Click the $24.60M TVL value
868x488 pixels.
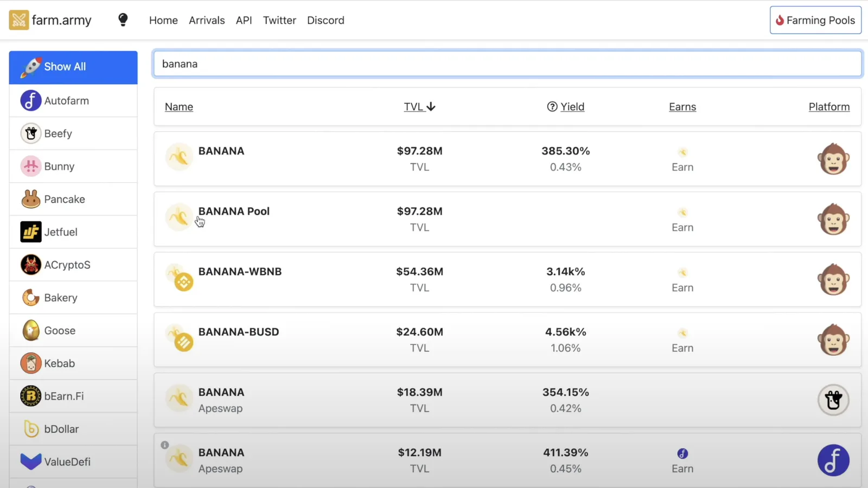click(x=420, y=332)
